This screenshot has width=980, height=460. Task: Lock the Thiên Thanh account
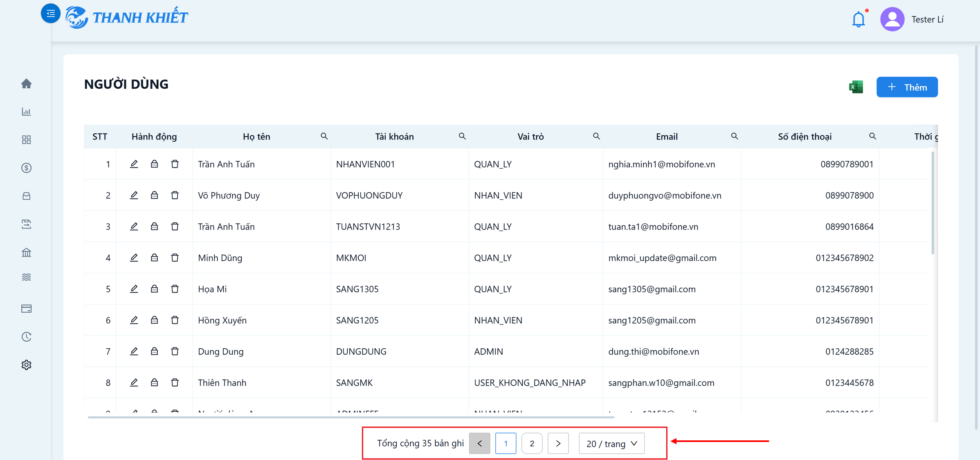(154, 383)
